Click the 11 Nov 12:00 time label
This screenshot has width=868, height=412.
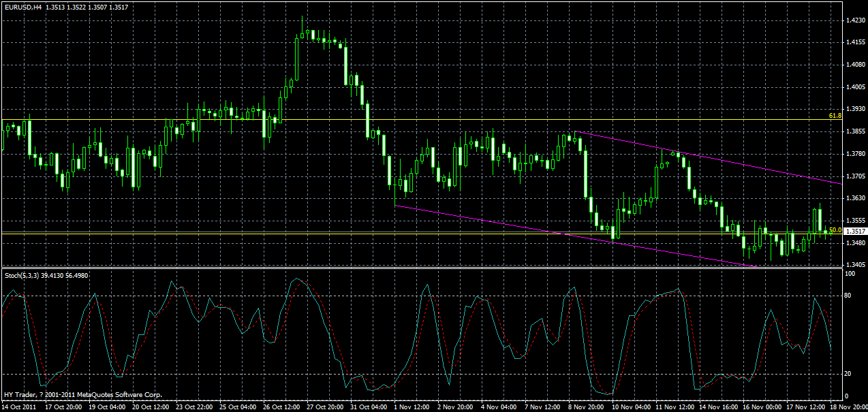click(x=675, y=407)
